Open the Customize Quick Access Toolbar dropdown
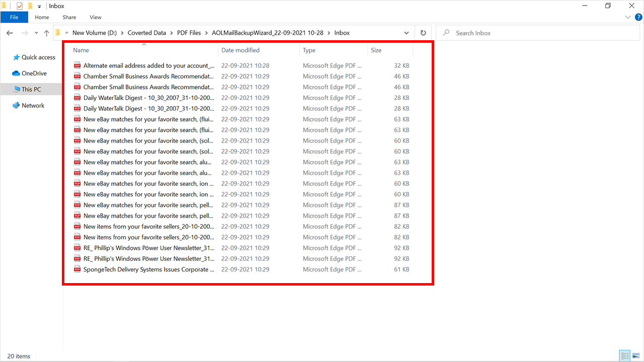The width and height of the screenshot is (644, 362). (x=39, y=7)
